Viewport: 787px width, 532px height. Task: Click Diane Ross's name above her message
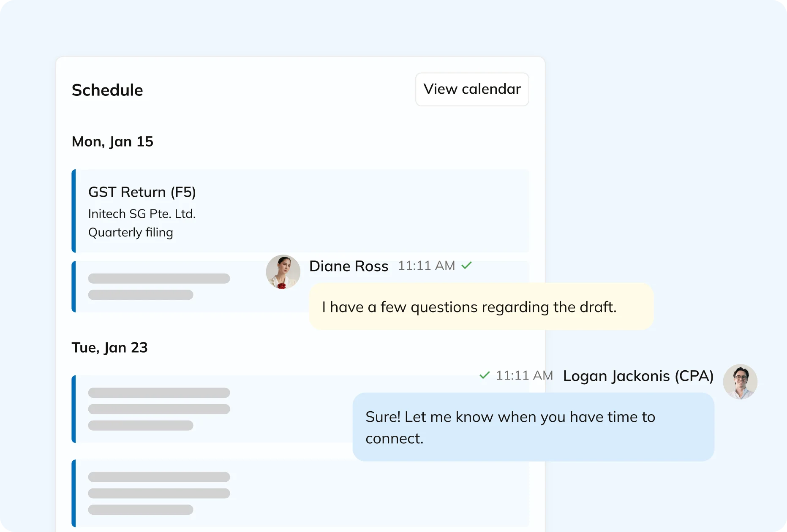click(349, 266)
